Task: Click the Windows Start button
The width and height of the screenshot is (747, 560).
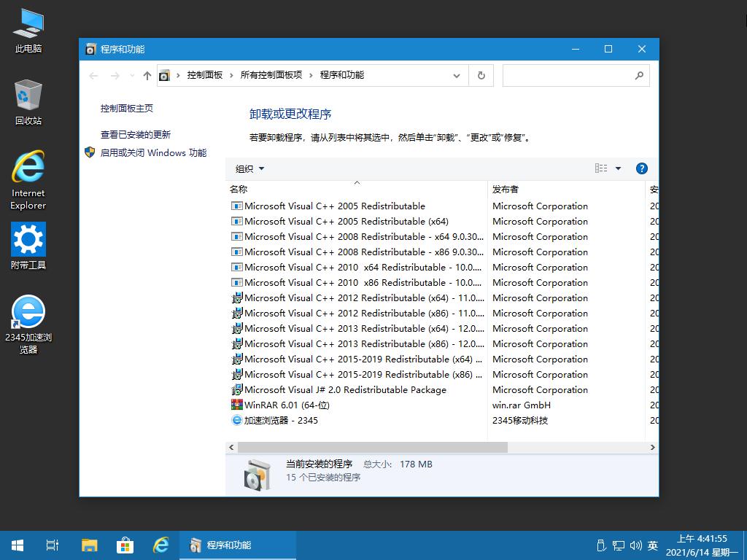Action: pos(18,545)
